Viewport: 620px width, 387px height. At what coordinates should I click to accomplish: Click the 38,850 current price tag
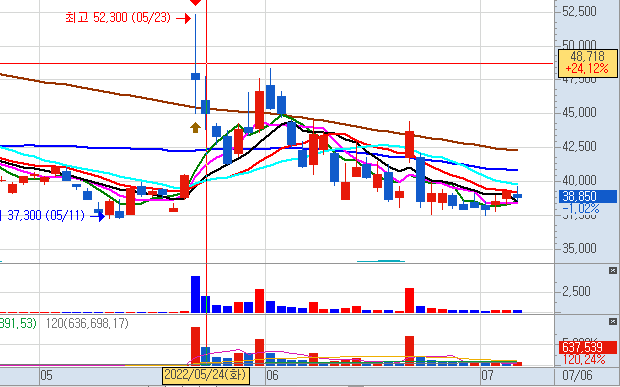(x=588, y=196)
